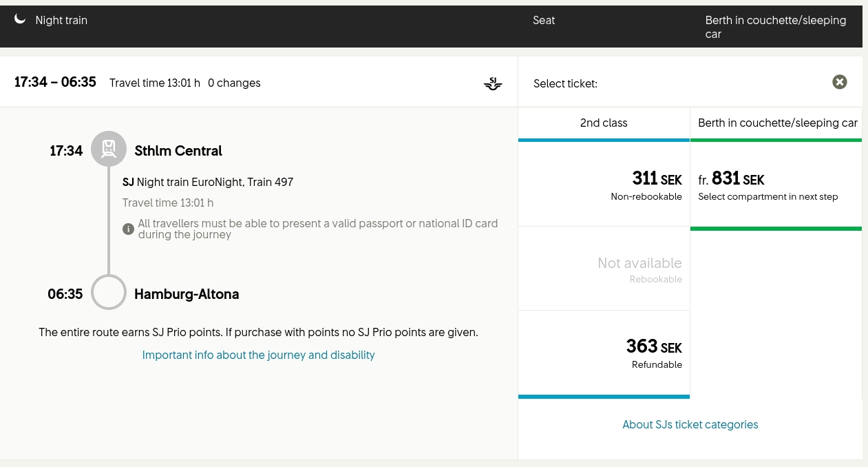868x467 pixels.
Task: Click the unavailable Rebookable ticket option
Action: tap(604, 269)
